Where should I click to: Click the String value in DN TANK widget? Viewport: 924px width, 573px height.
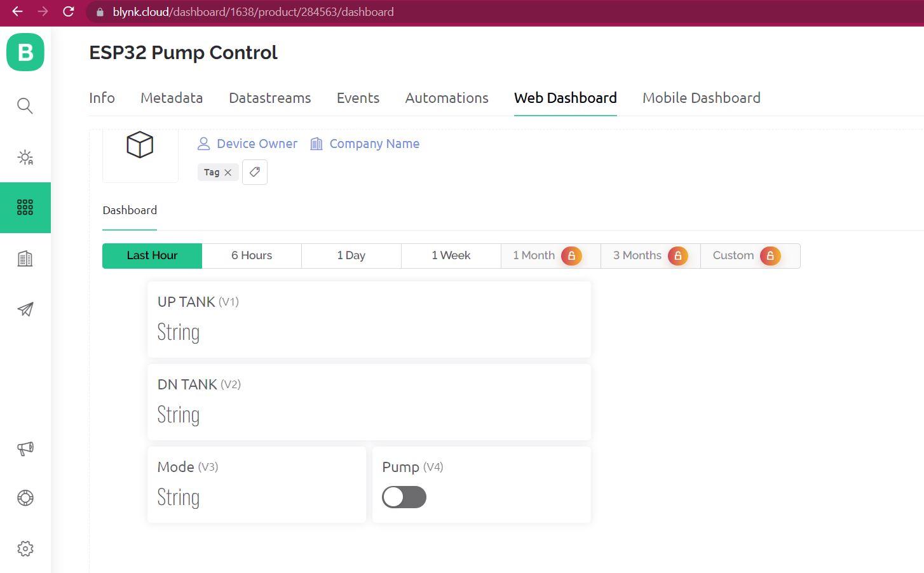pos(179,415)
